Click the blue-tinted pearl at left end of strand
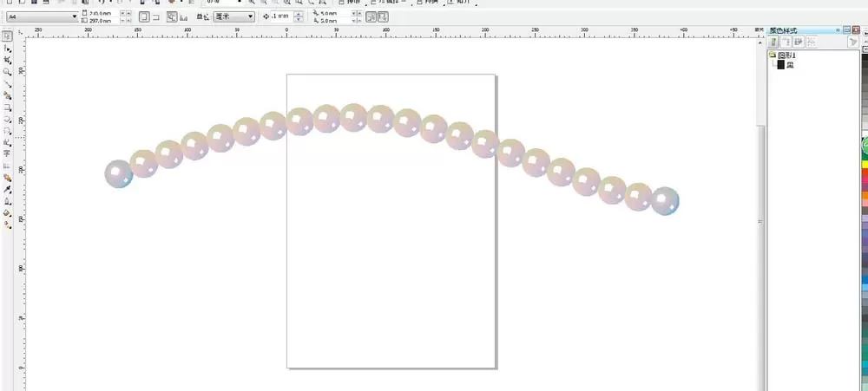Screen dimensions: 868x391 coord(118,173)
